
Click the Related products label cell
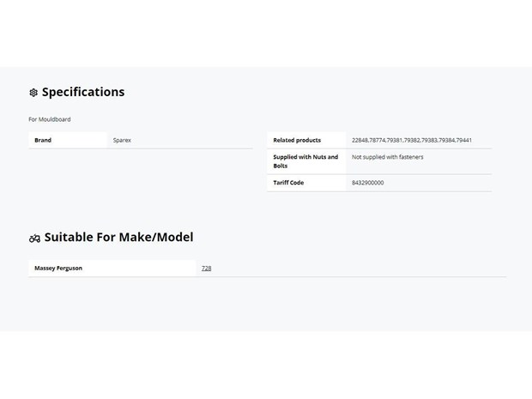[306, 140]
